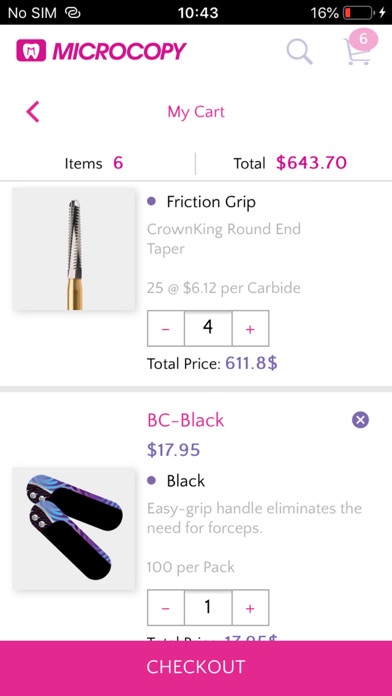Remove BC-Black item with X icon
The image size is (392, 696).
(360, 419)
